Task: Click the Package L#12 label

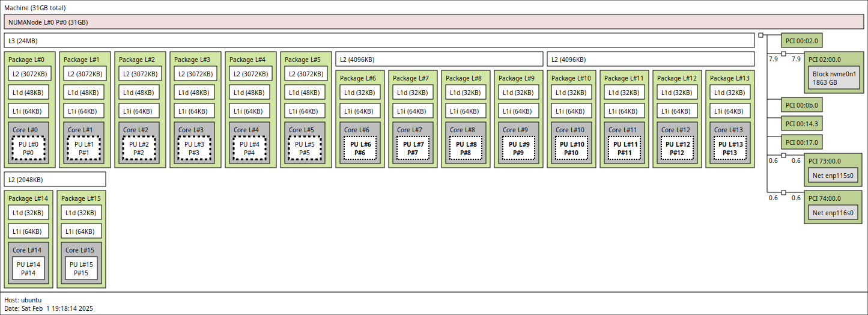Action: [678, 78]
